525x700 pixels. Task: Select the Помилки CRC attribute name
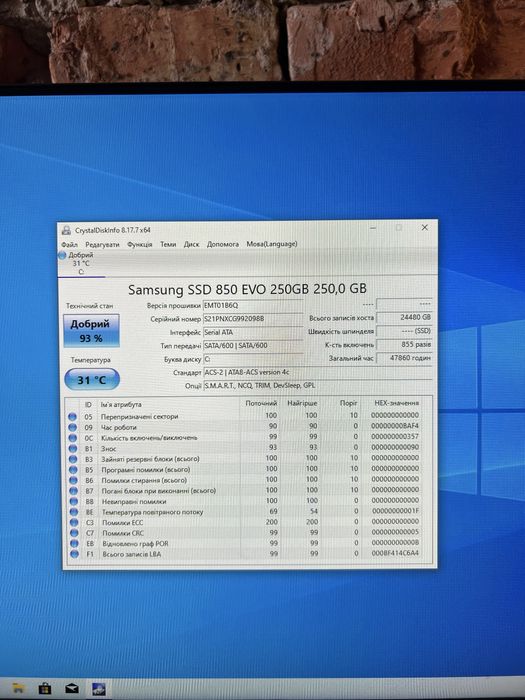point(123,533)
